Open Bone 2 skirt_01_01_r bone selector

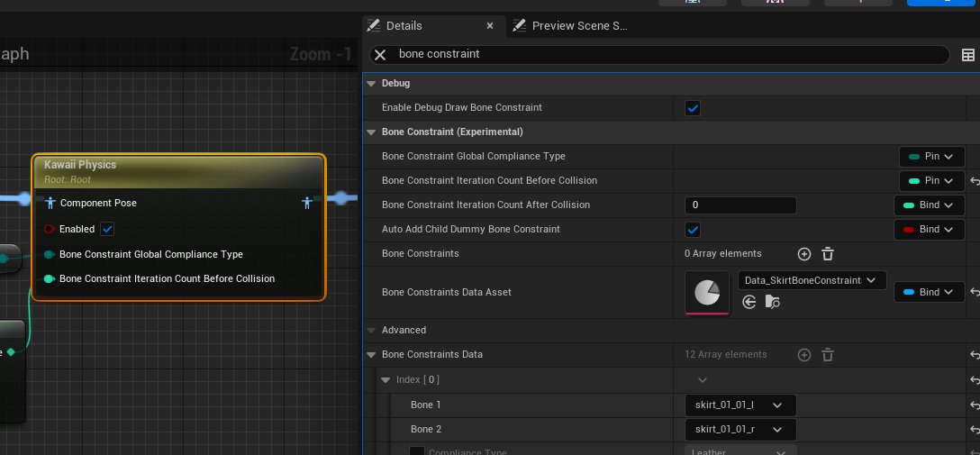point(740,430)
